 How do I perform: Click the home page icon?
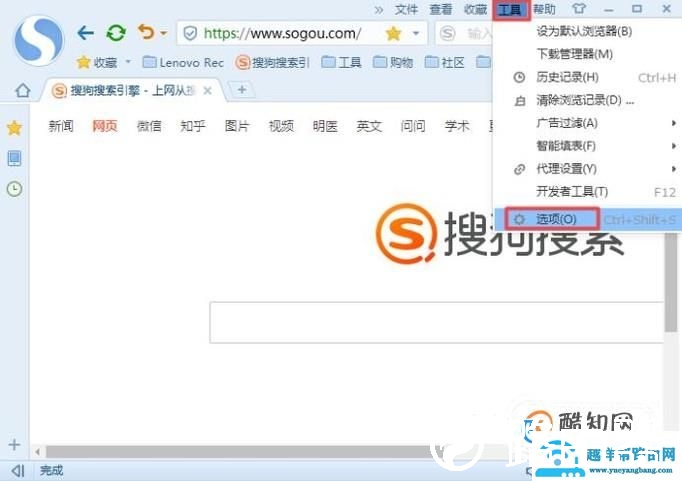tap(23, 90)
